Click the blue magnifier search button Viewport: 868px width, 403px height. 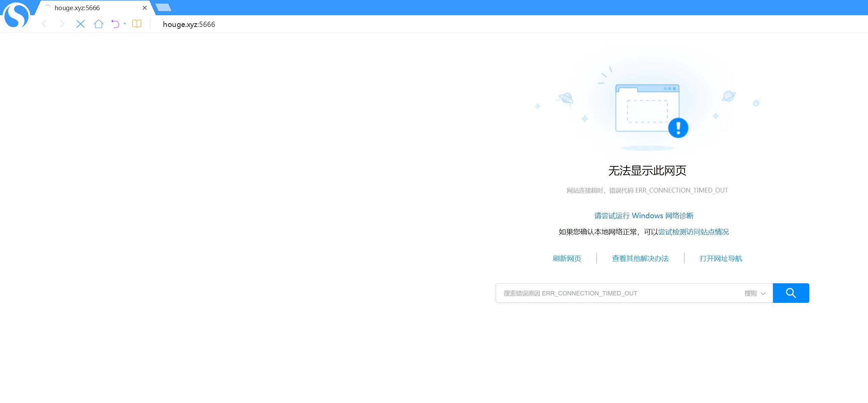pyautogui.click(x=790, y=293)
